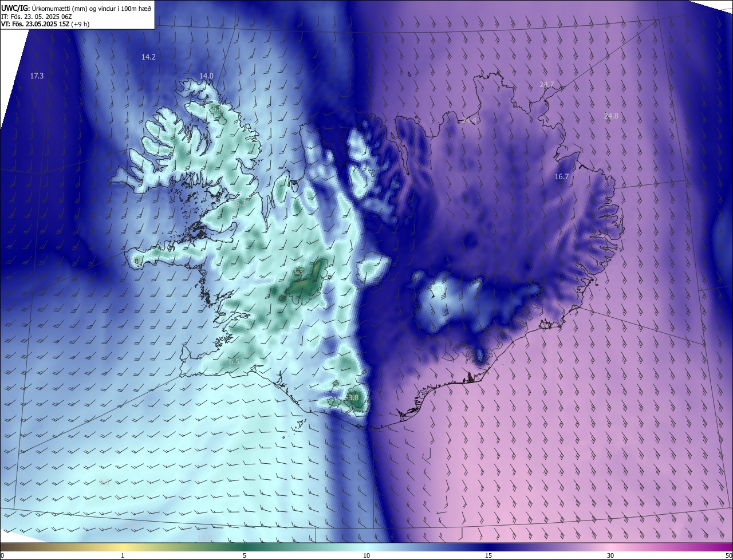Click the color scale tick labeled 15
The width and height of the screenshot is (733, 560).
[x=488, y=555]
